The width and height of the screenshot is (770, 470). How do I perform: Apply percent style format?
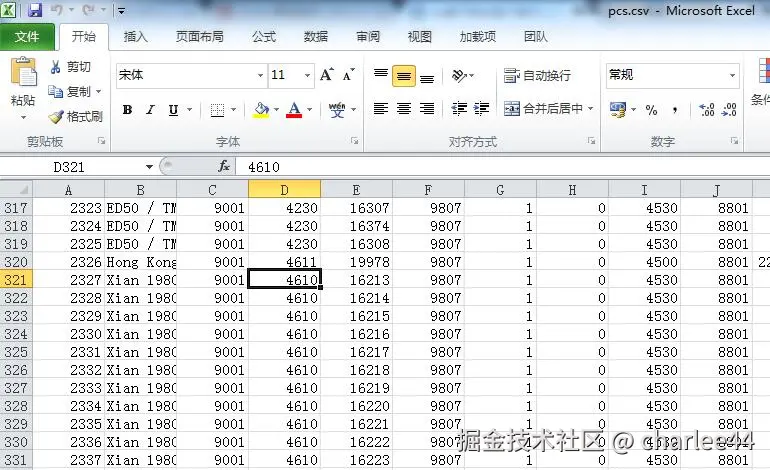coord(652,110)
